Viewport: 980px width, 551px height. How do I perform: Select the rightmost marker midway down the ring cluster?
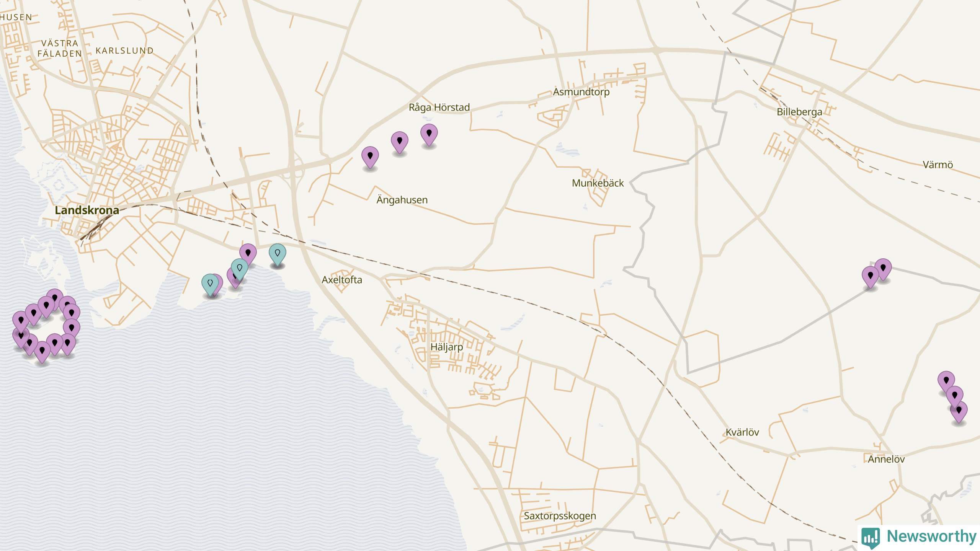[x=71, y=329]
